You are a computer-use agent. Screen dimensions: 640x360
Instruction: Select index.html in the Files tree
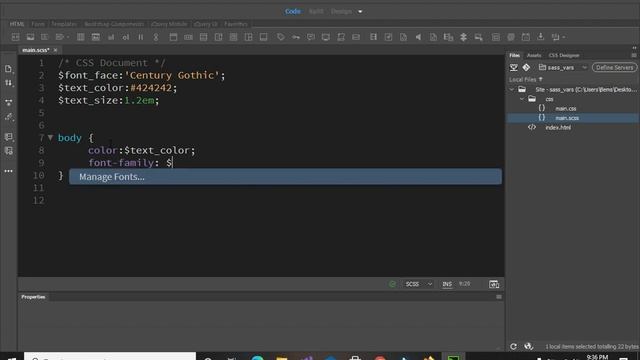point(558,127)
